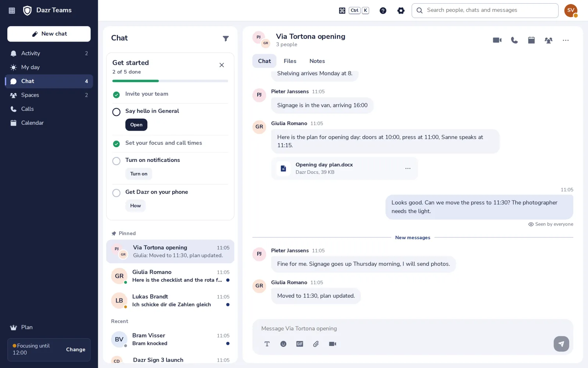
Task: Send the message with the paper plane button
Action: point(561,344)
